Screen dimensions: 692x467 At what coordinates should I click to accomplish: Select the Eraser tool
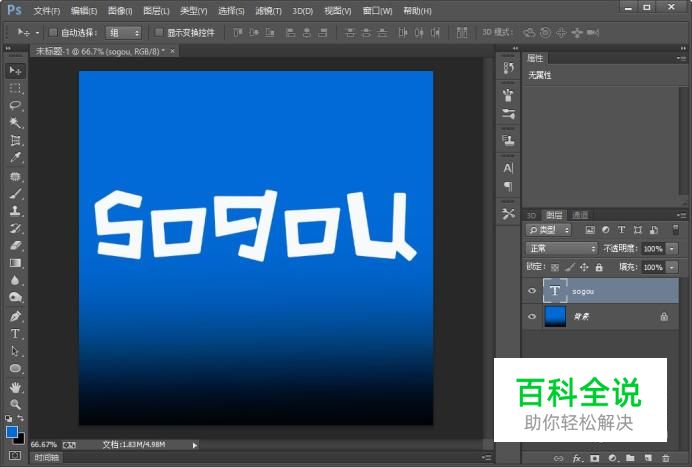15,245
